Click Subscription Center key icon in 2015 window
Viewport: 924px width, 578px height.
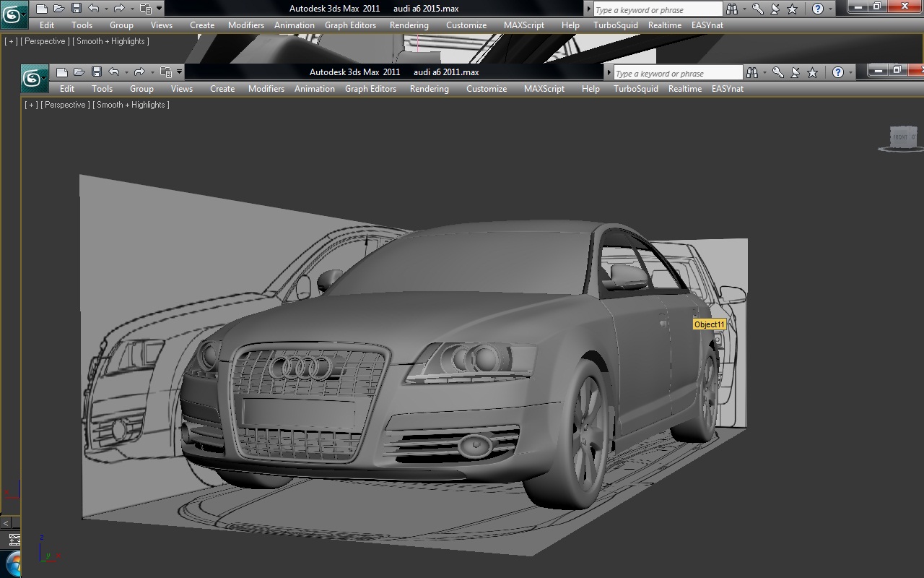tap(757, 9)
